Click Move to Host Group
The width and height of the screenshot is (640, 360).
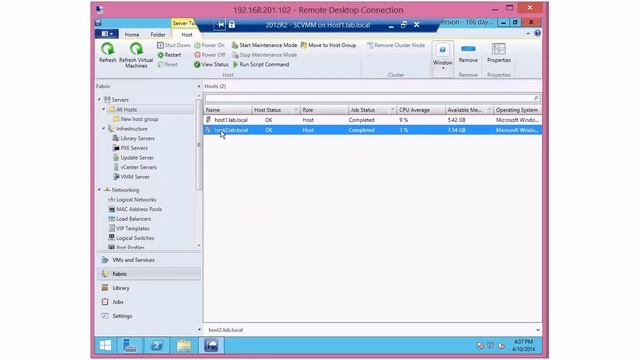coord(329,45)
